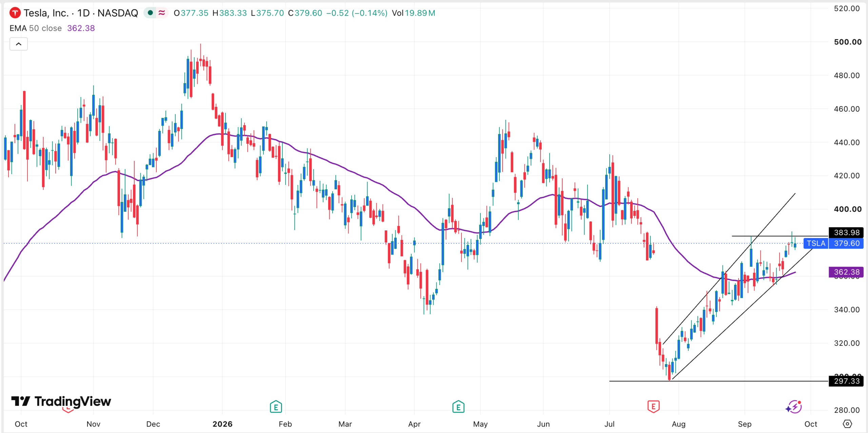Click the purple lightning sparkle icon near Oct

tap(794, 407)
